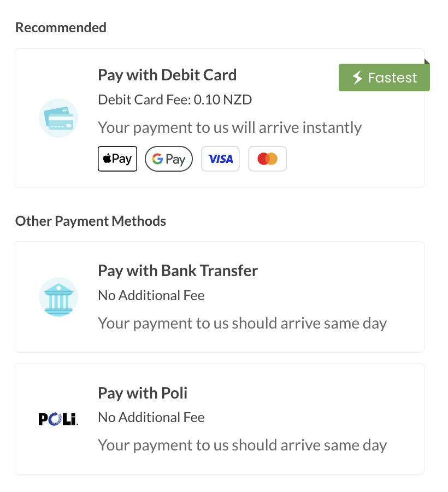Choose Pay with Bank Transfer option

tap(220, 297)
